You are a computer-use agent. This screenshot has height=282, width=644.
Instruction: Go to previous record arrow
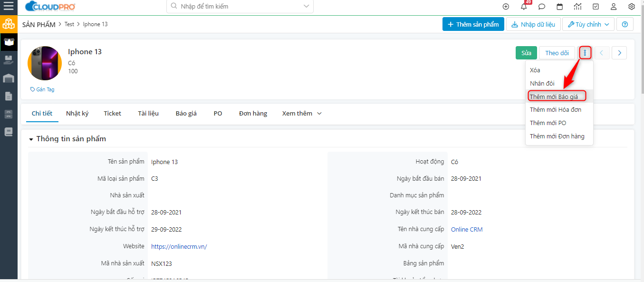coord(602,53)
